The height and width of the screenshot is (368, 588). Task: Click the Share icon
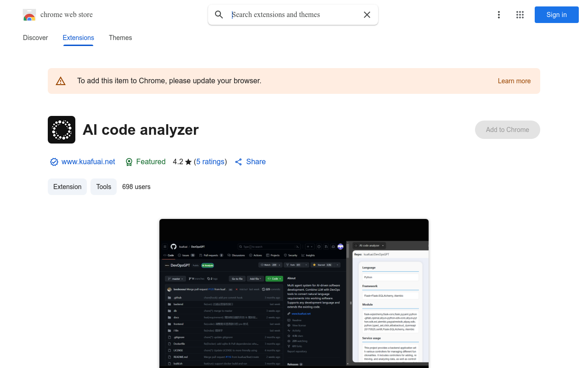tap(238, 162)
